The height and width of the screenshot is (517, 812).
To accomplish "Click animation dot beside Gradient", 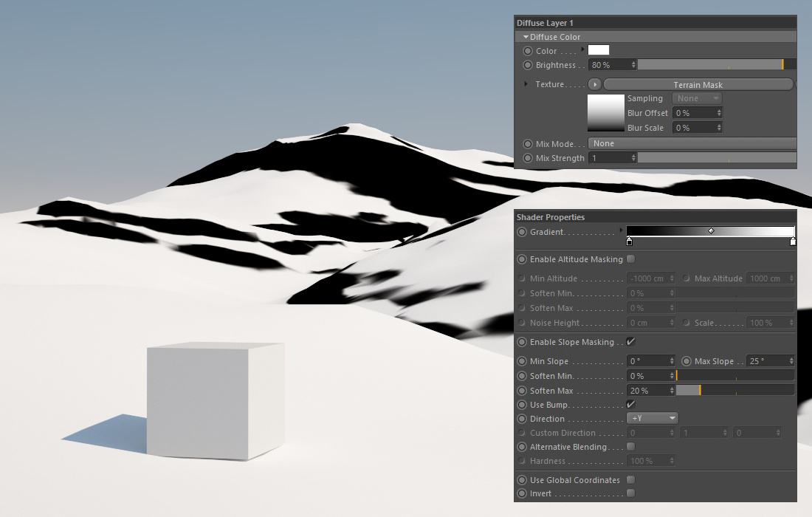I will [522, 232].
